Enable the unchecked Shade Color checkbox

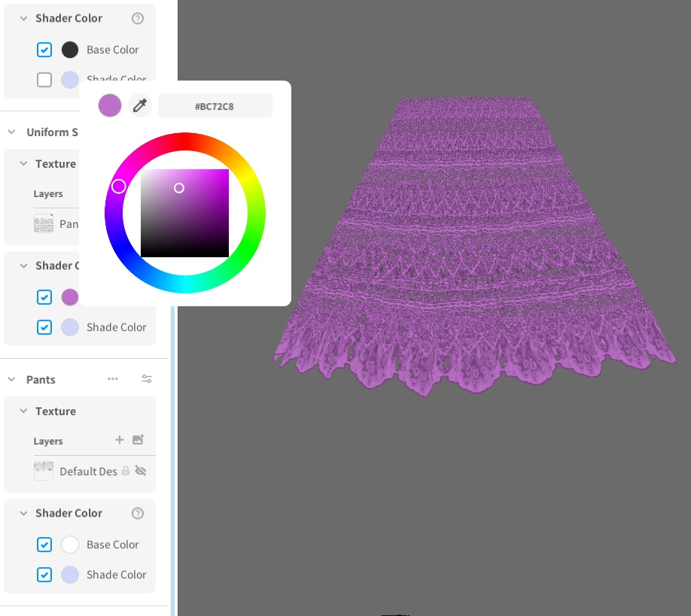point(44,80)
